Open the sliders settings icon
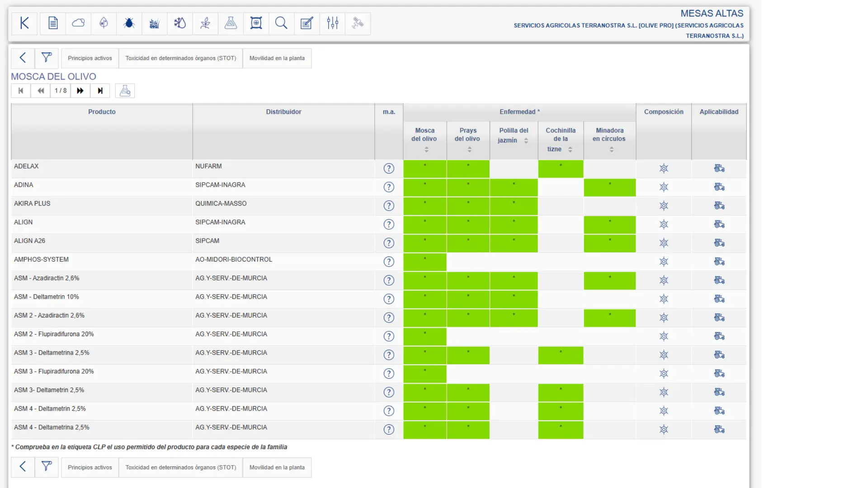 point(332,23)
